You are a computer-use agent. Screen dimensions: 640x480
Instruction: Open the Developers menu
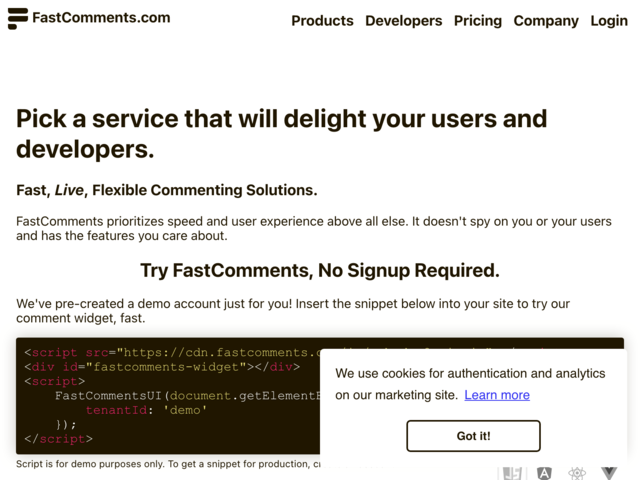coord(403,20)
